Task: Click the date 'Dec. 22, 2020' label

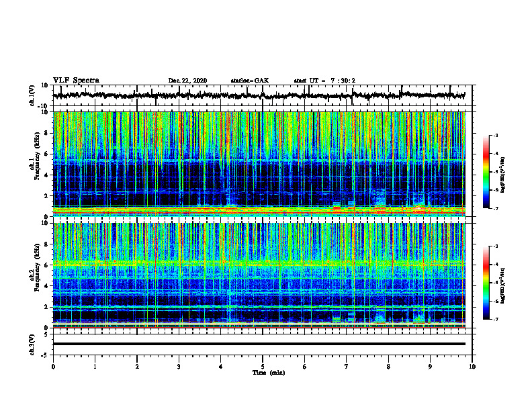Action: click(x=187, y=81)
